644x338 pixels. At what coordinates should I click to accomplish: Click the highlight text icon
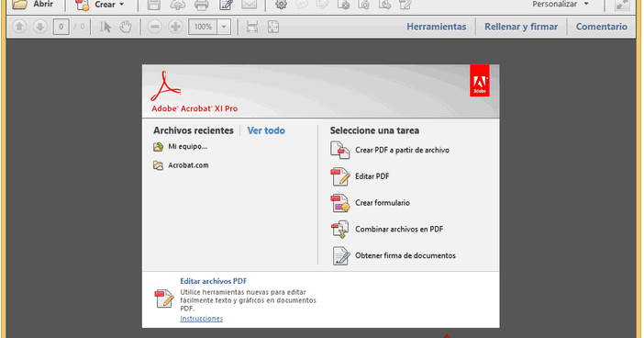click(x=322, y=5)
